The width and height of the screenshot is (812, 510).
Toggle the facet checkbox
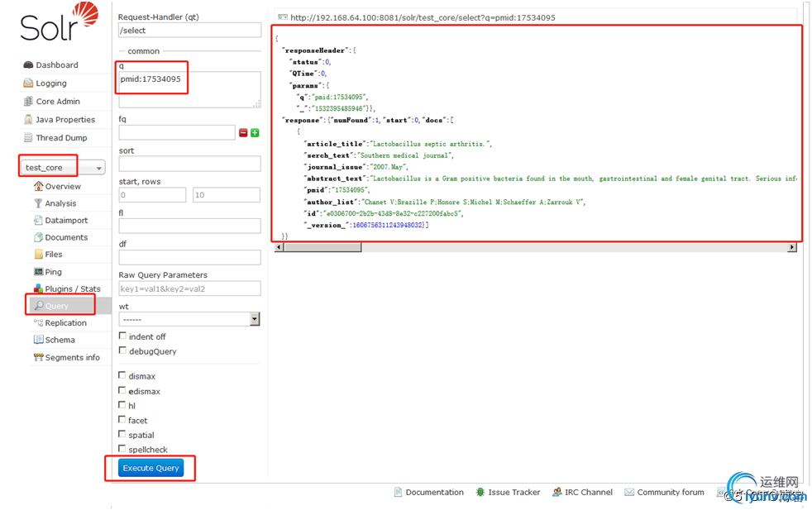pyautogui.click(x=122, y=419)
